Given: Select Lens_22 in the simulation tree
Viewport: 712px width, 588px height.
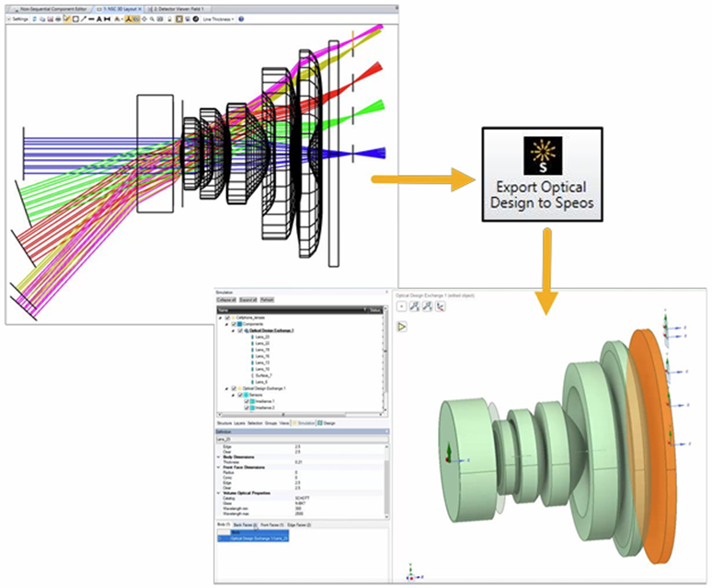Looking at the screenshot, I should tap(262, 343).
